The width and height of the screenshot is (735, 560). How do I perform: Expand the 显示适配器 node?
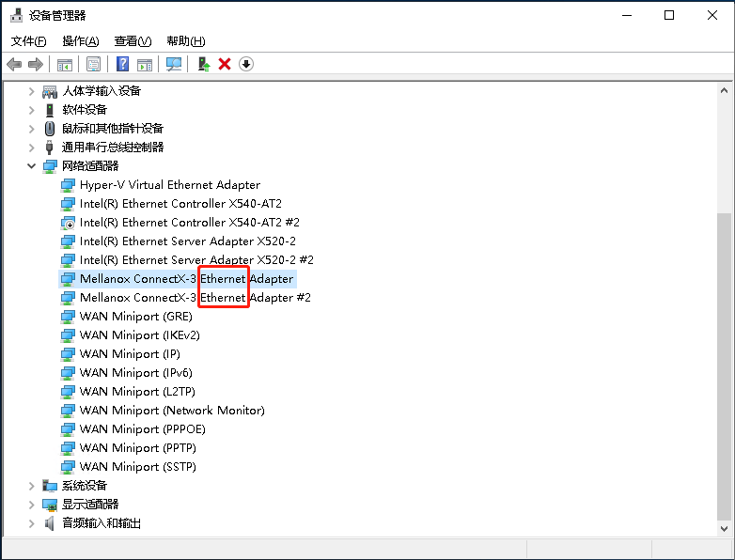tap(31, 505)
